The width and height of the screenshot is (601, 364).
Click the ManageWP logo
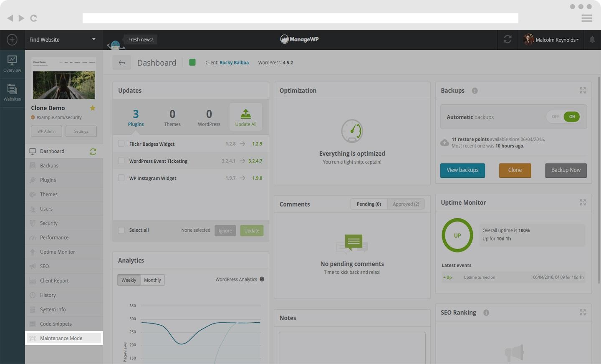pos(299,39)
